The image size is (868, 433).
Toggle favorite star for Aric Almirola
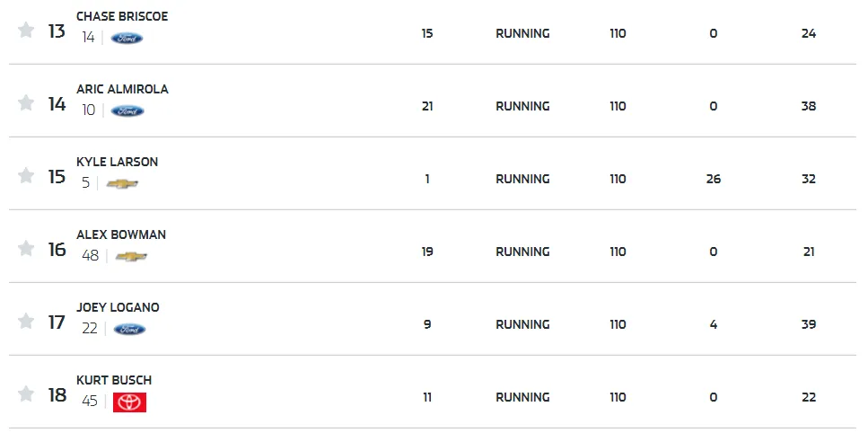tap(26, 102)
